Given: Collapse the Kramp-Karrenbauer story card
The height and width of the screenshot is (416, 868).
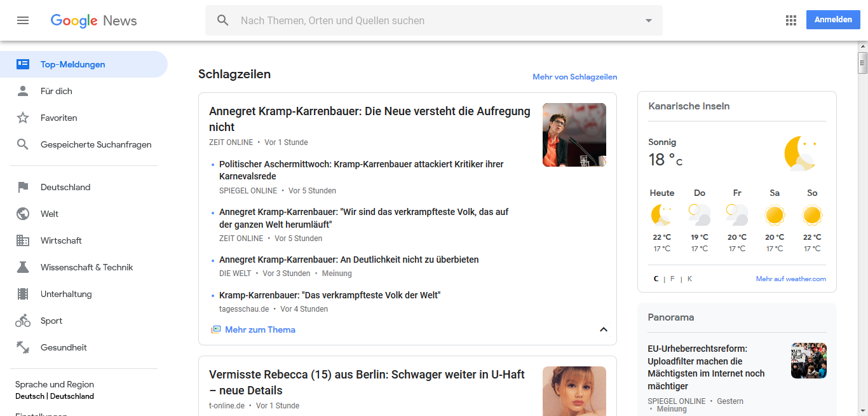Looking at the screenshot, I should tap(604, 329).
